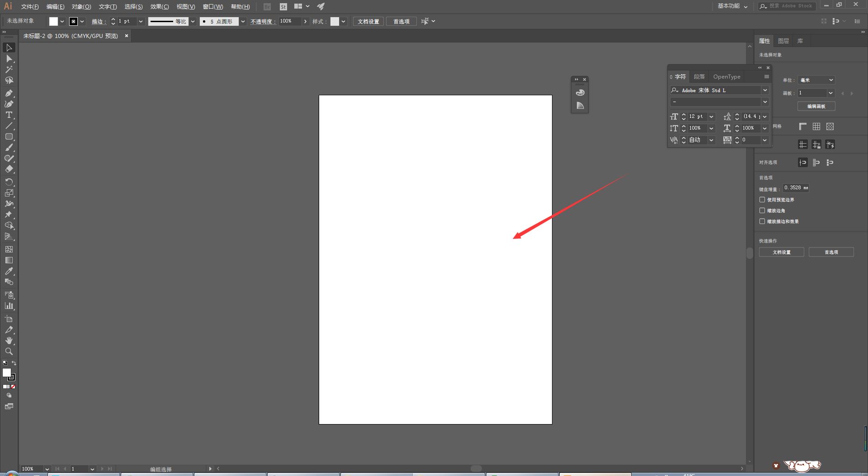Screen dimensions: 868x476
Task: Click 文档设置 in the control bar
Action: (x=368, y=22)
